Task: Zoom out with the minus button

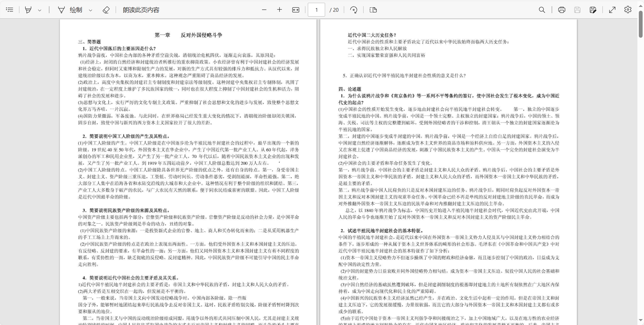Action: point(264,10)
